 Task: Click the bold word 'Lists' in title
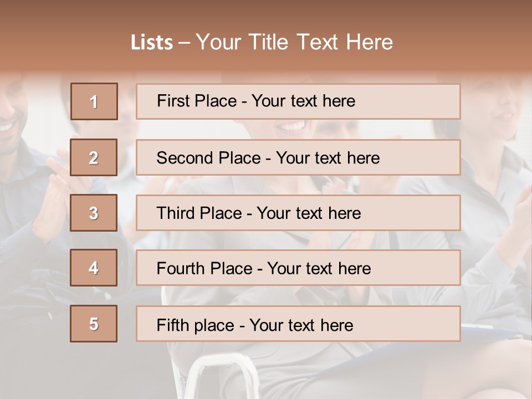click(x=151, y=43)
